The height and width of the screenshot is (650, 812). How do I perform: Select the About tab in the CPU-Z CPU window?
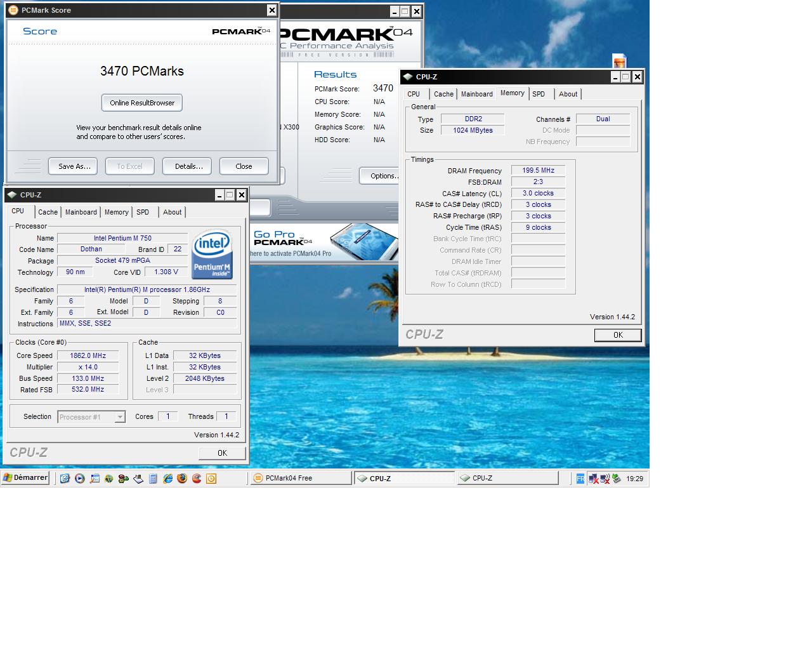pyautogui.click(x=172, y=212)
